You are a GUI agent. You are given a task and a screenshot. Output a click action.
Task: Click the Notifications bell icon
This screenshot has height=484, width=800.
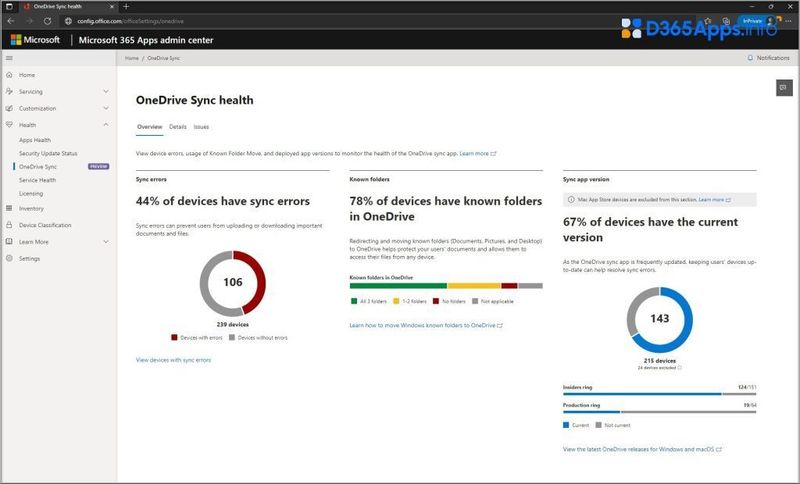(x=751, y=59)
